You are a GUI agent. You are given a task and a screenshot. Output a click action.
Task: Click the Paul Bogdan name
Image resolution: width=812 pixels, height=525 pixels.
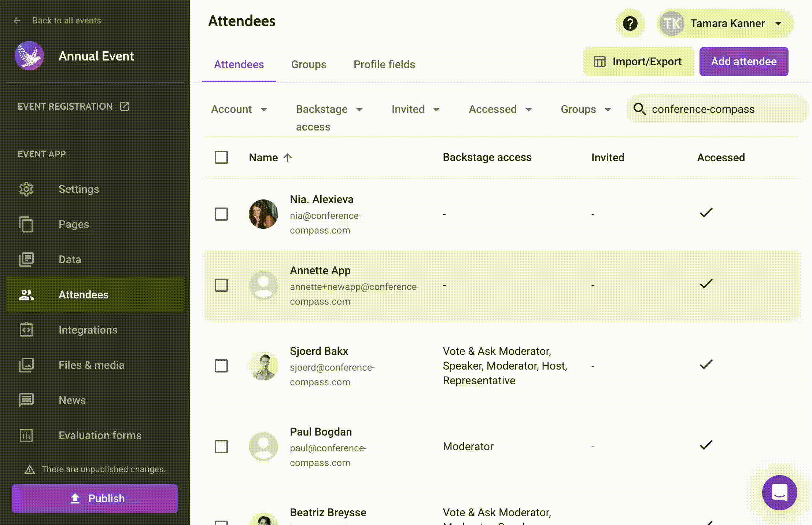321,432
